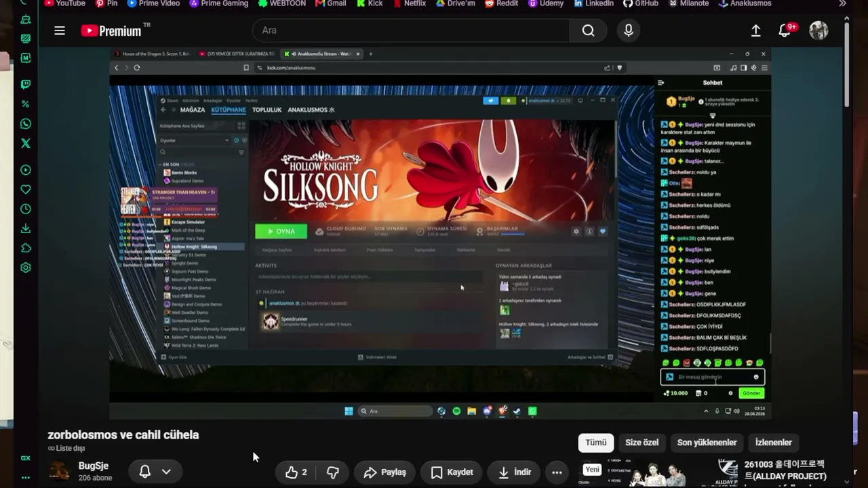Image resolution: width=868 pixels, height=488 pixels.
Task: Open the Gmail bookmark
Action: pyautogui.click(x=331, y=3)
